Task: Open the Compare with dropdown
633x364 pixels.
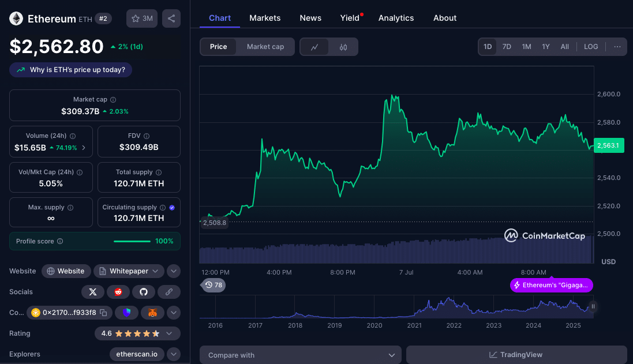Action: (x=301, y=355)
